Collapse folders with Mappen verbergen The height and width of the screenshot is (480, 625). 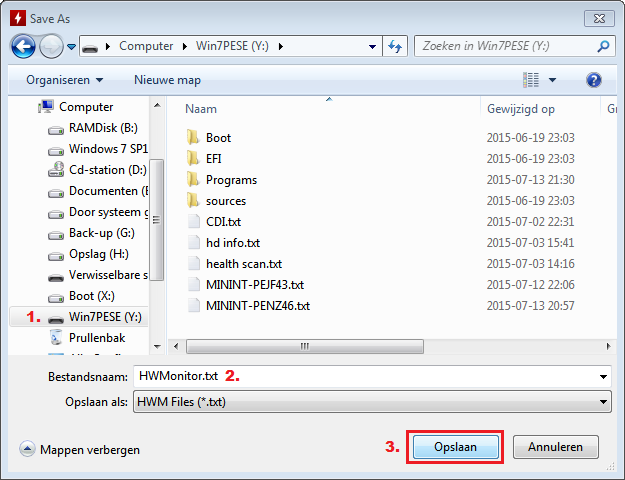(80, 450)
